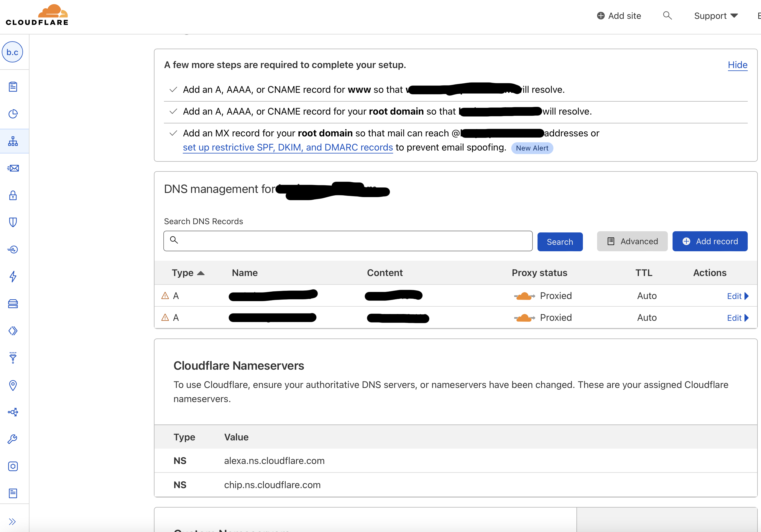Screen dimensions: 761x532
Task: Open the b.c account avatar
Action: [x=13, y=52]
